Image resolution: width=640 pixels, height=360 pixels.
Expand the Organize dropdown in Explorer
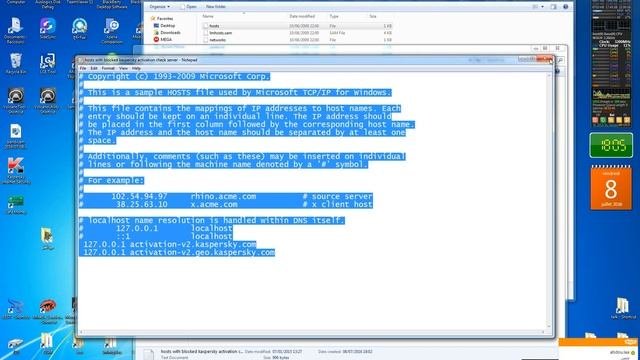(x=159, y=7)
